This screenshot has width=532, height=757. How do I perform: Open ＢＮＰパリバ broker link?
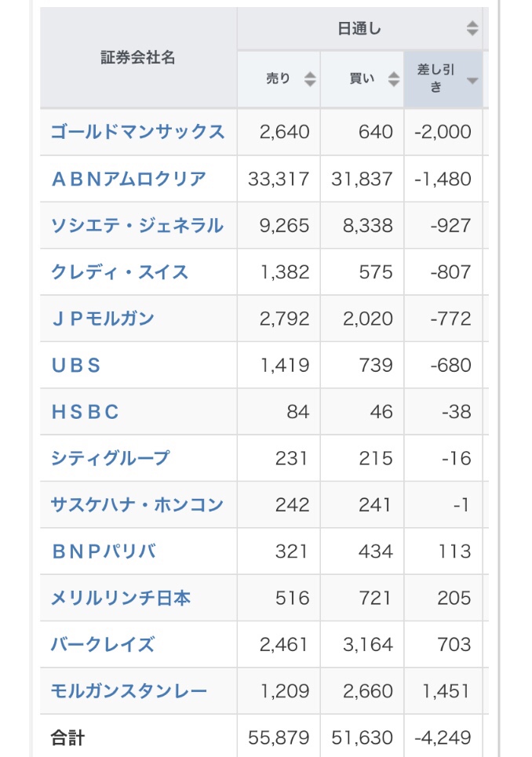click(x=104, y=551)
